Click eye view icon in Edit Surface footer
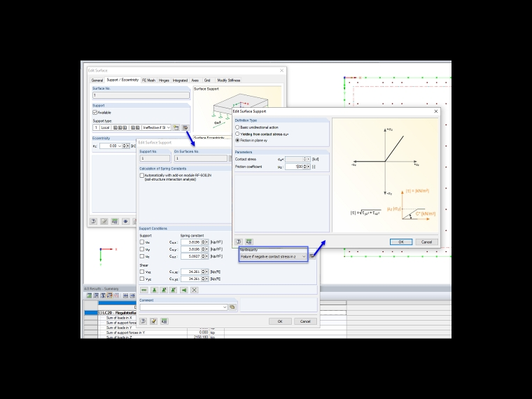532x399 pixels. pos(125,221)
